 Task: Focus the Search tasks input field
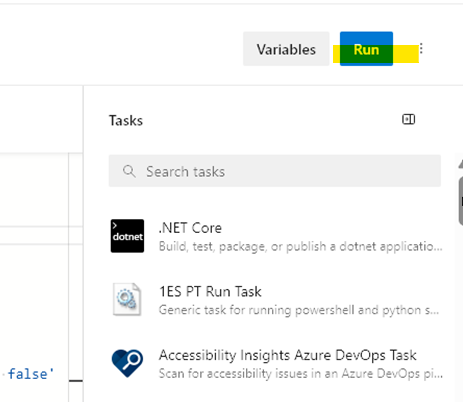click(x=275, y=171)
